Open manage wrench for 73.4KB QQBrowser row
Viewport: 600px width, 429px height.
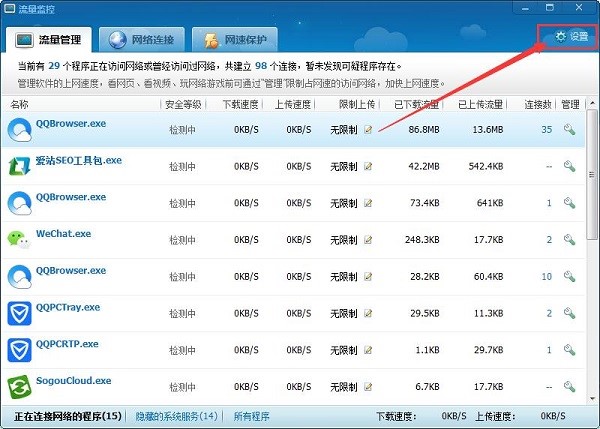click(569, 203)
